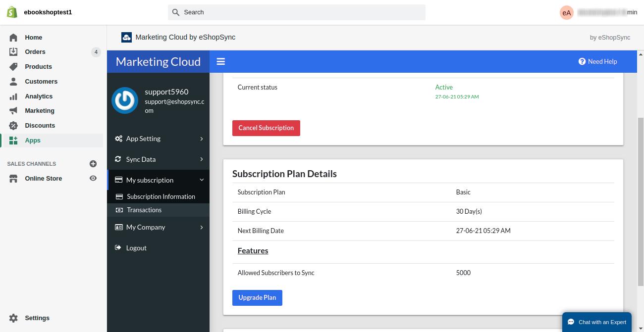This screenshot has height=332, width=644.
Task: Click the Apps grid icon
Action: click(13, 141)
